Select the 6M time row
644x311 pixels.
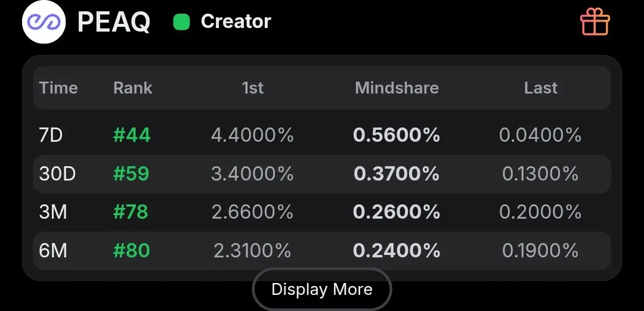coord(321,251)
